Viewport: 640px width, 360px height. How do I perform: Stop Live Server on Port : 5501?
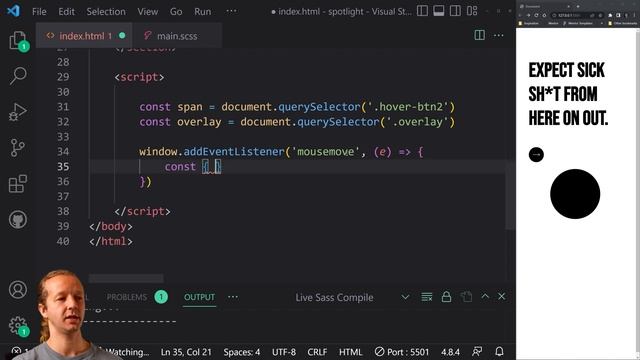[402, 352]
